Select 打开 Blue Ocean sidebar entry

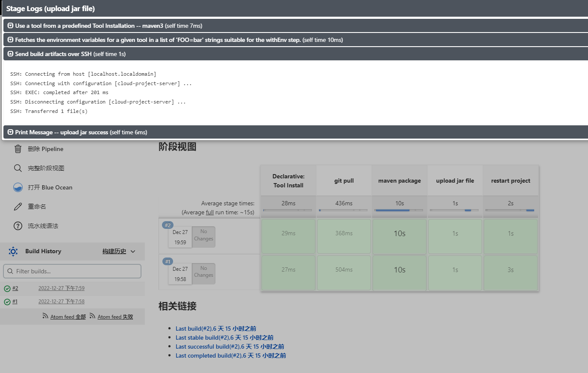pyautogui.click(x=50, y=187)
